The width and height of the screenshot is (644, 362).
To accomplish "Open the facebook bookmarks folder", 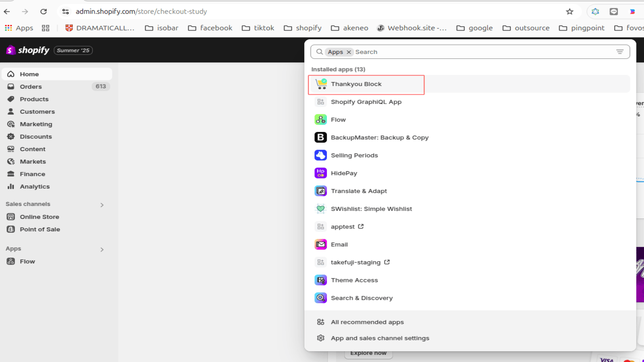I will tap(210, 28).
